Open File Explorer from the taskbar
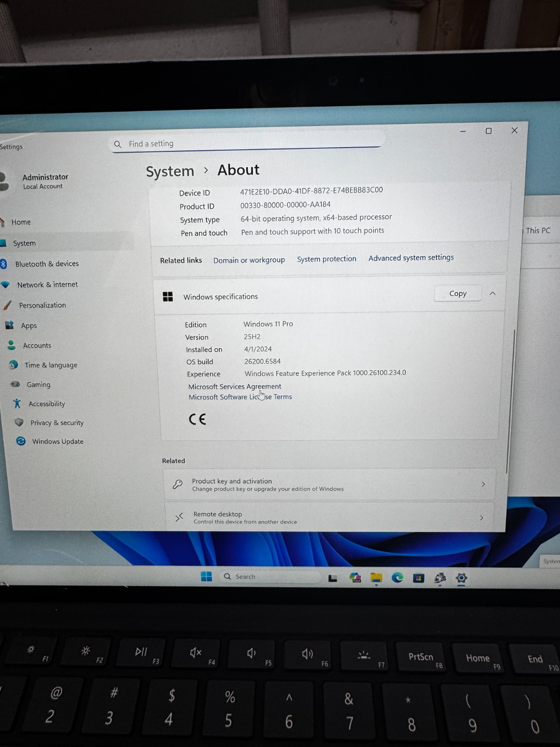Viewport: 560px width, 747px height. tap(376, 578)
